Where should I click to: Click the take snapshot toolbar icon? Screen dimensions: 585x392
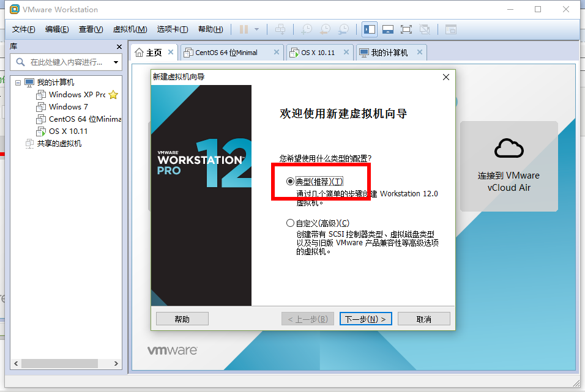(307, 29)
